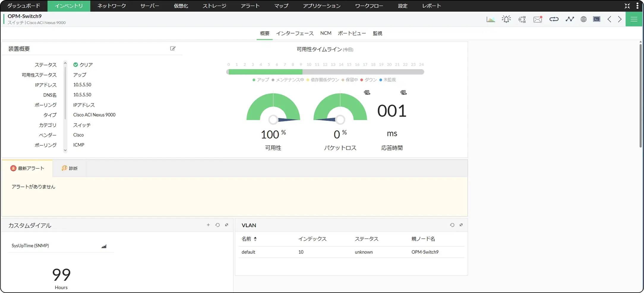Select the 診断 tab
Screen dimensions: 644x293
pos(70,168)
